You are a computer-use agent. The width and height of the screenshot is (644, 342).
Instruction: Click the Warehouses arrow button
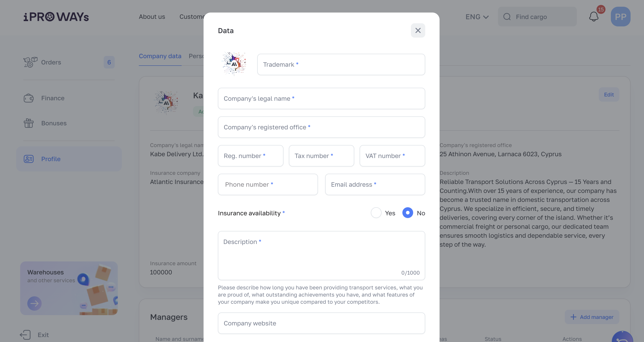click(34, 303)
